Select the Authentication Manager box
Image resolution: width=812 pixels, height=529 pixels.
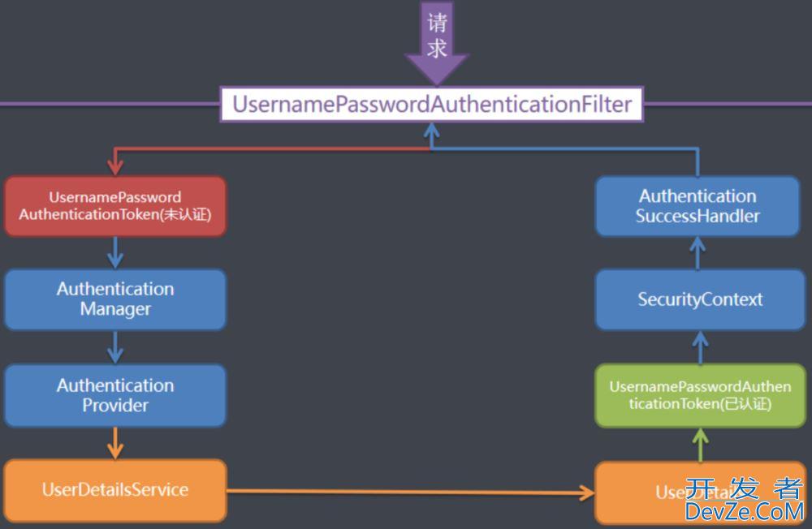tap(115, 299)
